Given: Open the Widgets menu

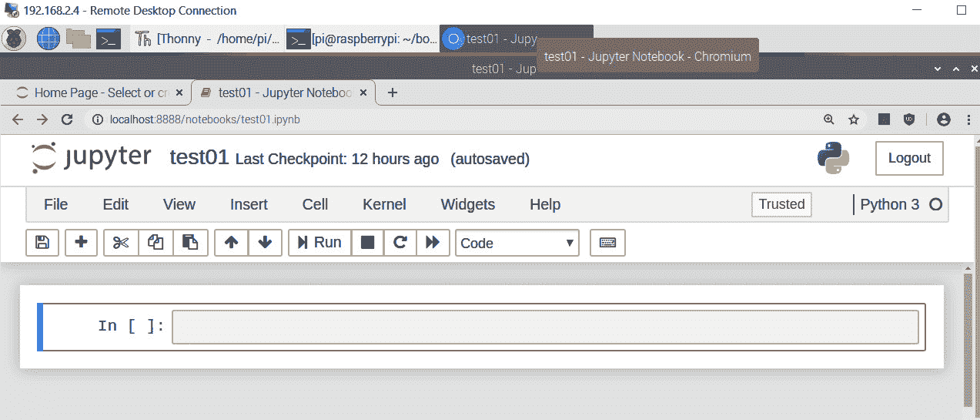Looking at the screenshot, I should 468,204.
